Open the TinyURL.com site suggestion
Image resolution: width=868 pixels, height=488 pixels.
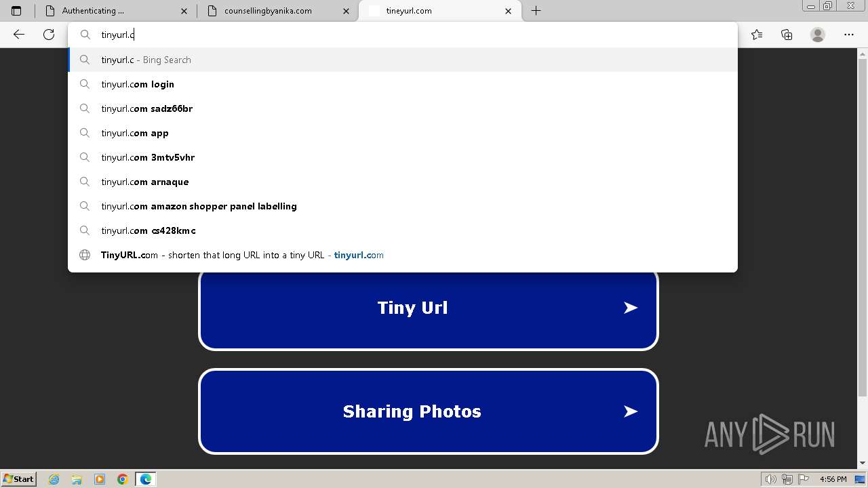403,255
